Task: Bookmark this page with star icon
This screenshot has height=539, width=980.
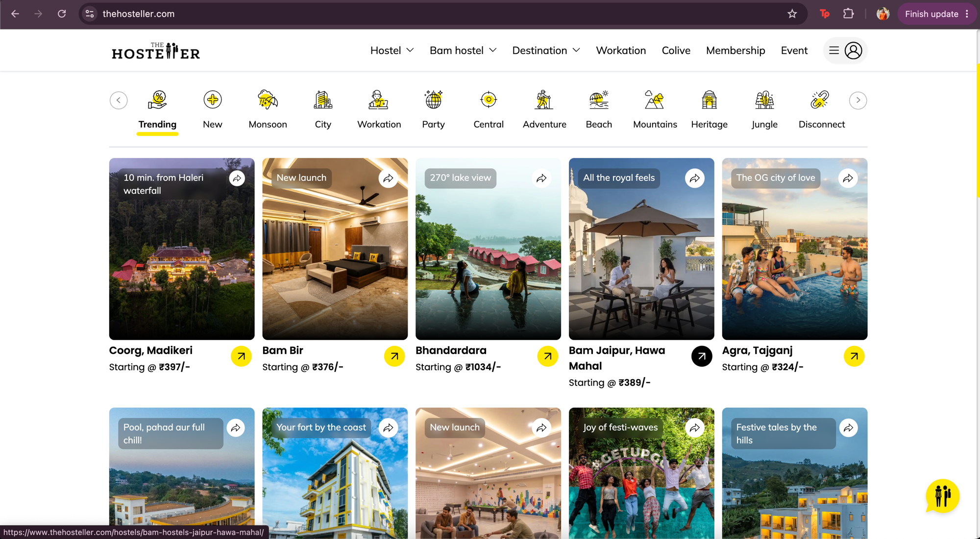Action: pyautogui.click(x=792, y=14)
